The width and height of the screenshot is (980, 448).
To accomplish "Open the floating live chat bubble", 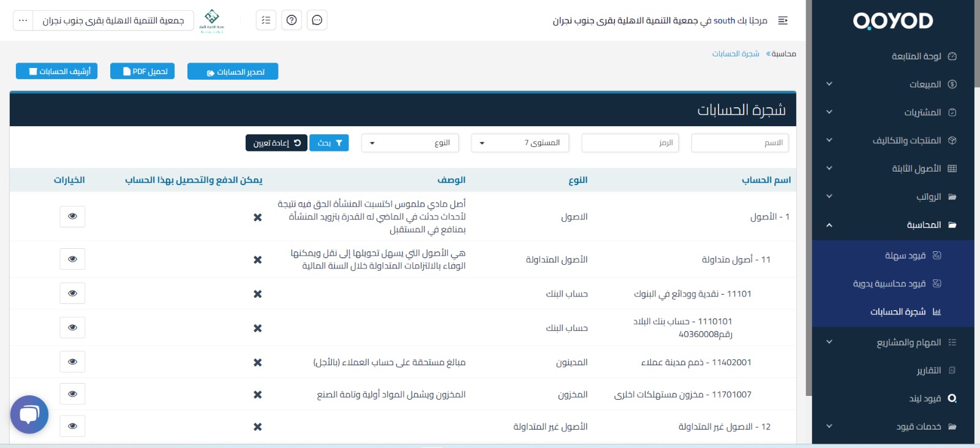I will (29, 415).
